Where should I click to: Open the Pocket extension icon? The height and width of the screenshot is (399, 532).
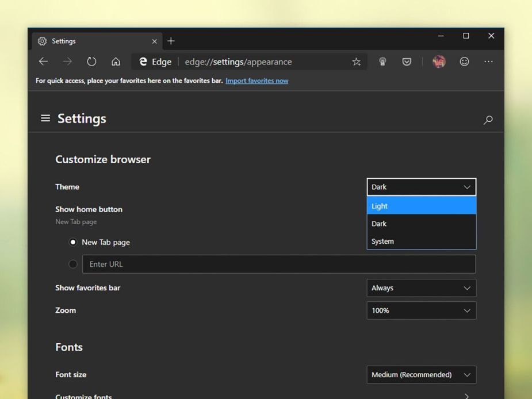pyautogui.click(x=407, y=62)
